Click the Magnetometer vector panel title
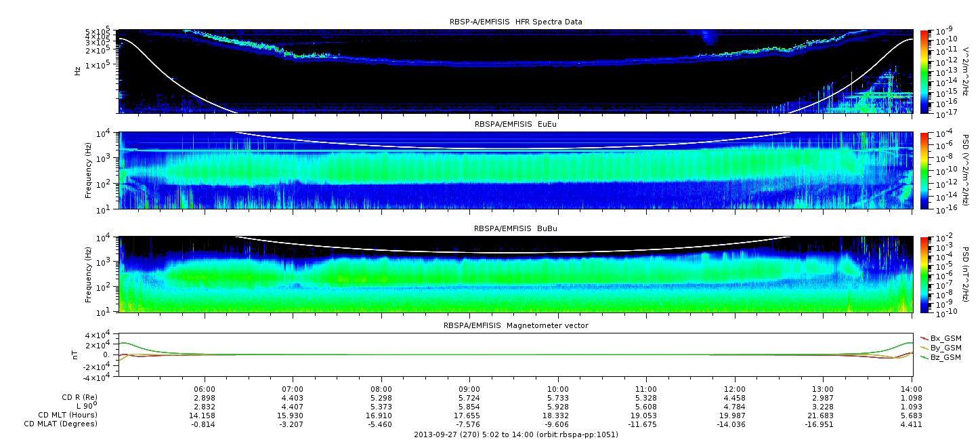 tap(515, 325)
